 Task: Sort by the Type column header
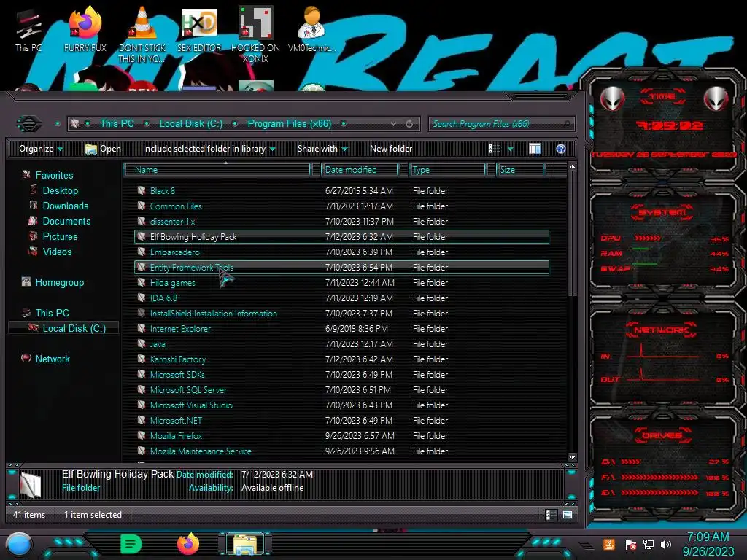447,169
